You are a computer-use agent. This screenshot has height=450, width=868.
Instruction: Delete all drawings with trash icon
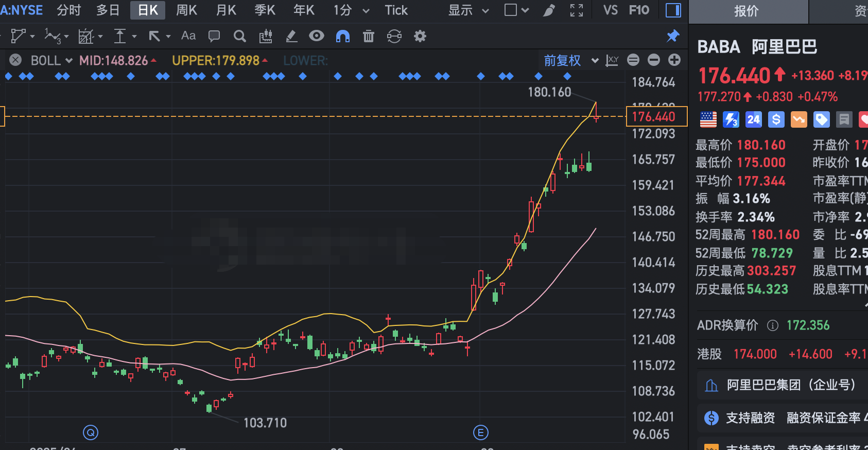click(x=369, y=36)
